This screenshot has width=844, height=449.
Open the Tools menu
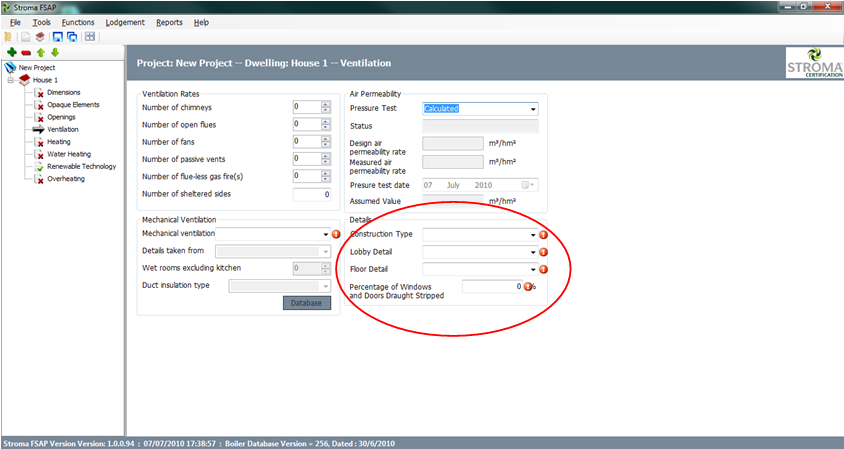[41, 22]
